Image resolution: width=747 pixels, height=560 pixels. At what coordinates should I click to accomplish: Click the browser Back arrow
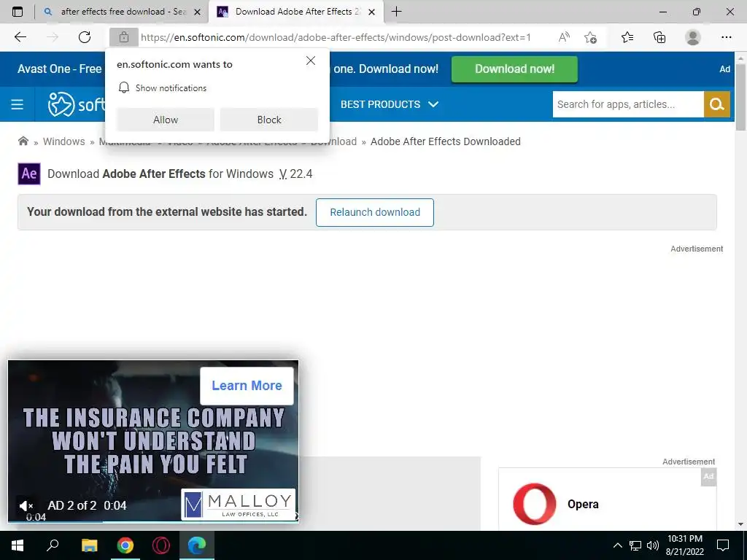(20, 37)
